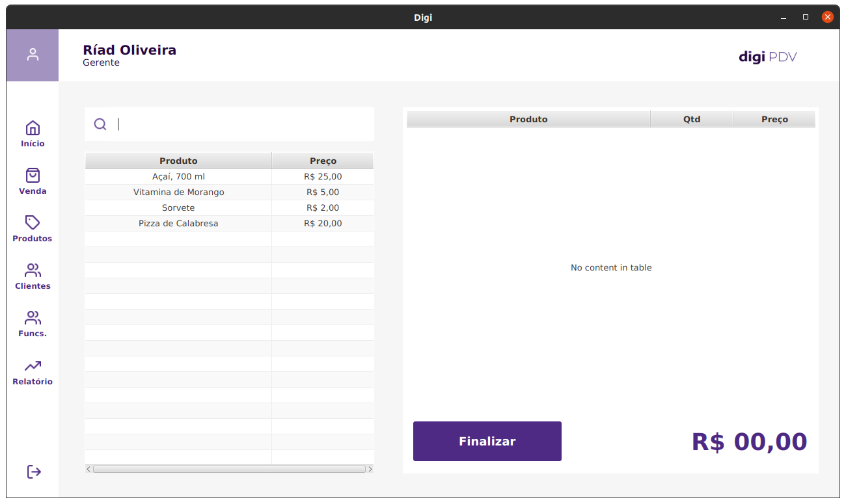This screenshot has height=504, width=846.
Task: Click the R$ 25,00 price cell
Action: pyautogui.click(x=323, y=177)
